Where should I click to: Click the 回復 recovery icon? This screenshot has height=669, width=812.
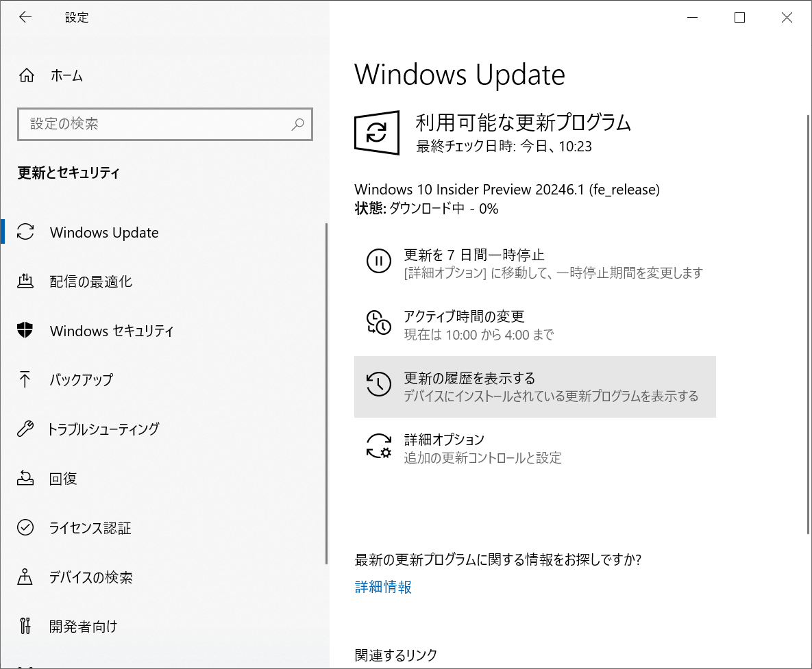(25, 478)
